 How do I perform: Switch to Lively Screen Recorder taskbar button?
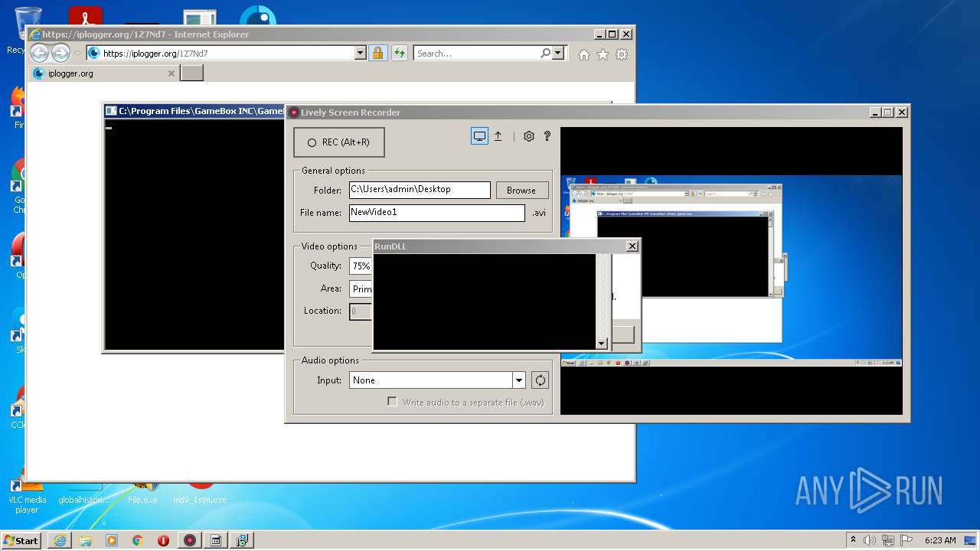coord(190,540)
